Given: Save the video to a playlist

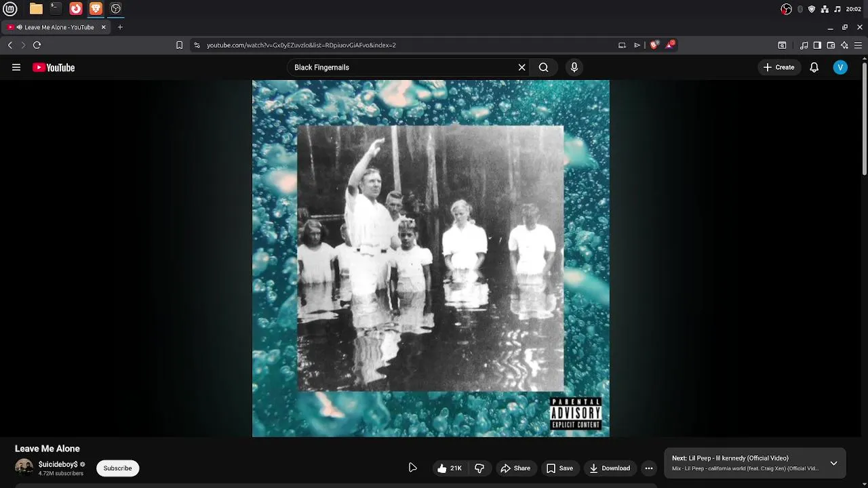Looking at the screenshot, I should coord(560,468).
